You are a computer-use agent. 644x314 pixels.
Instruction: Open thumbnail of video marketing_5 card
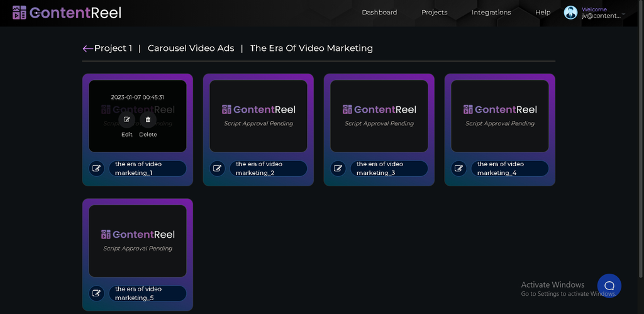pos(138,241)
